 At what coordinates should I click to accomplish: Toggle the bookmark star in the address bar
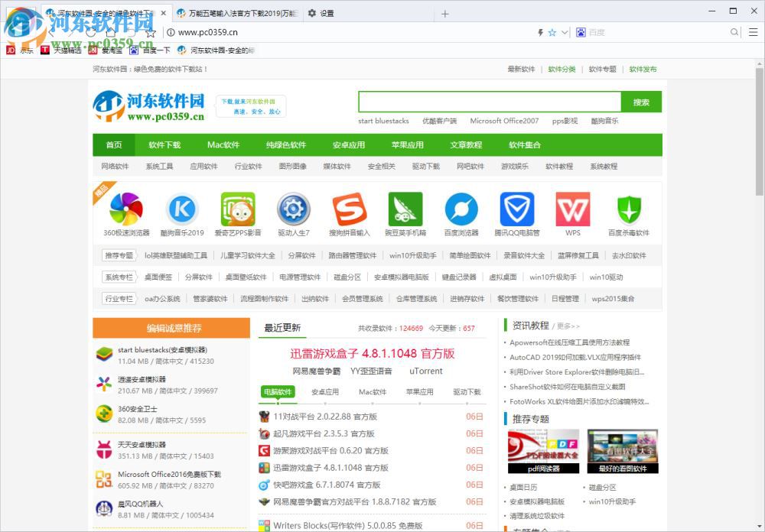click(552, 32)
